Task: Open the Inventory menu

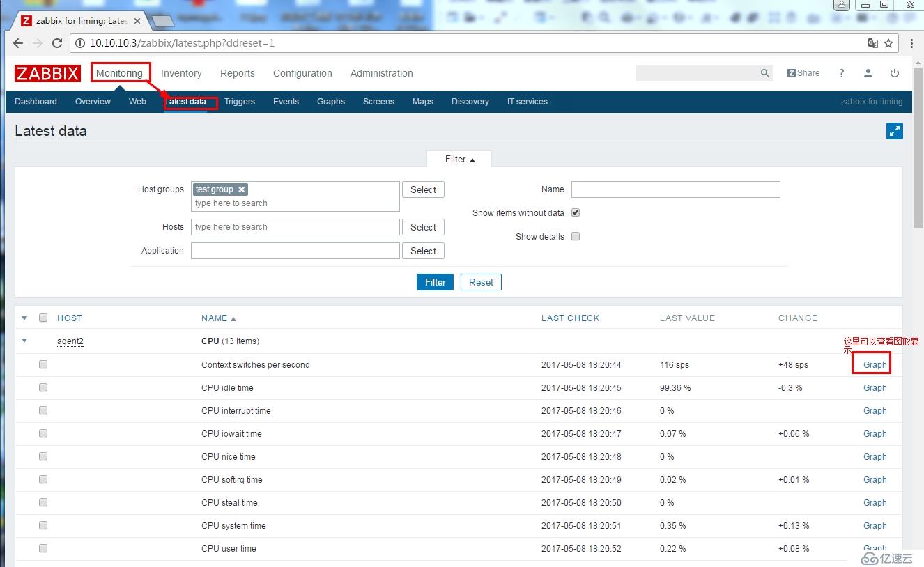Action: pyautogui.click(x=181, y=73)
